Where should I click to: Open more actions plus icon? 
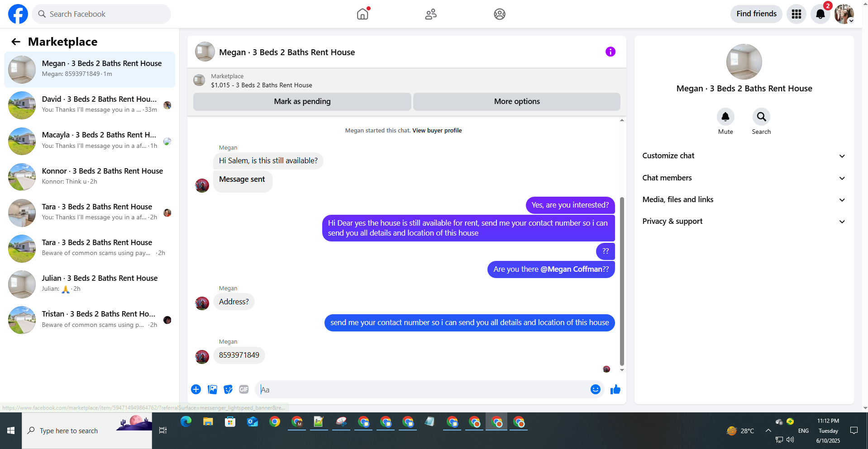196,389
